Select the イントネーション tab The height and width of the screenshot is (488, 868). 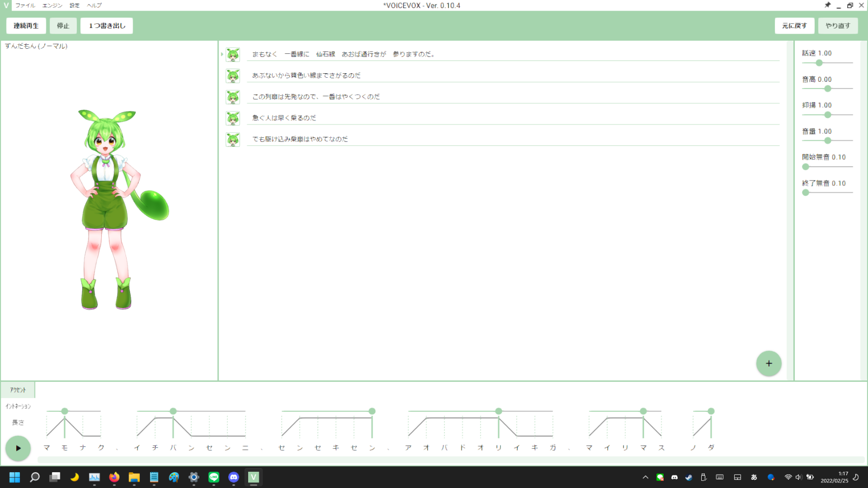18,406
